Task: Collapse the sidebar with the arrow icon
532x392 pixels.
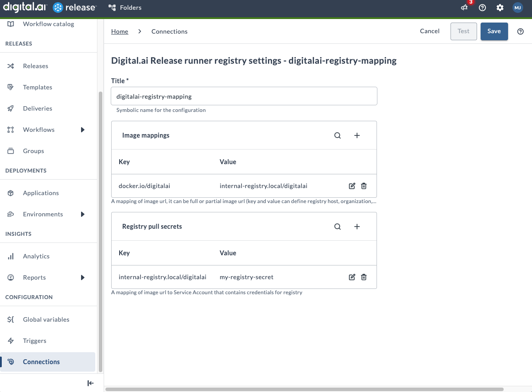Action: [x=90, y=383]
